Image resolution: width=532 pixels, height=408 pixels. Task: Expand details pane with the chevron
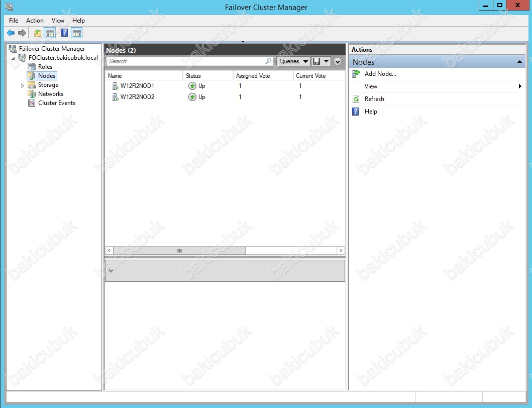111,270
